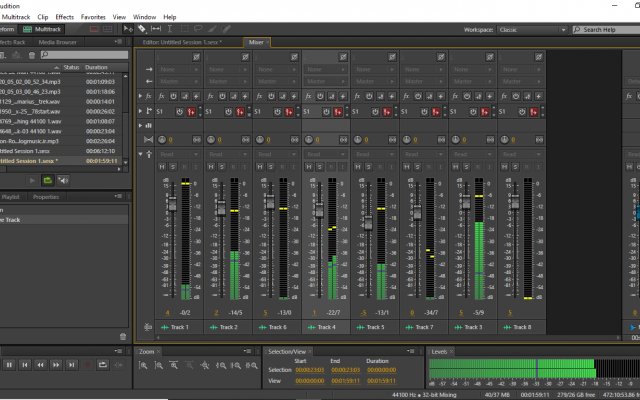Click the Multitrack view button
This screenshot has height=400, width=640.
42,29
